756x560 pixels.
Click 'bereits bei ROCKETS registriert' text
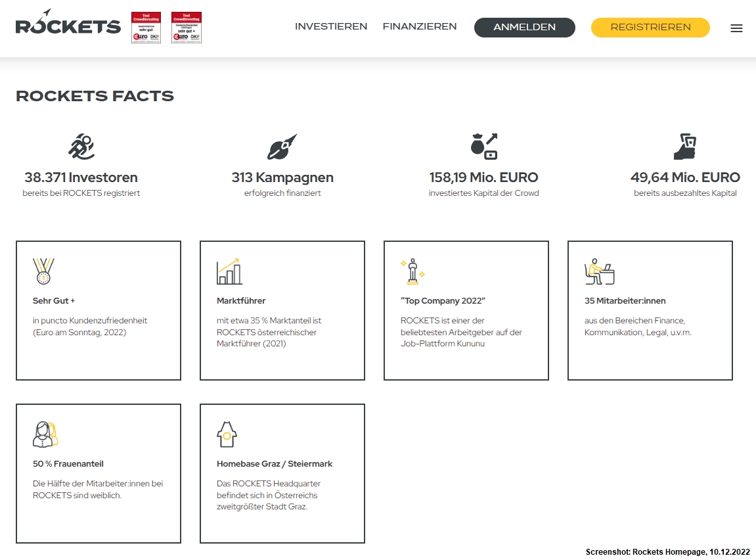point(81,193)
